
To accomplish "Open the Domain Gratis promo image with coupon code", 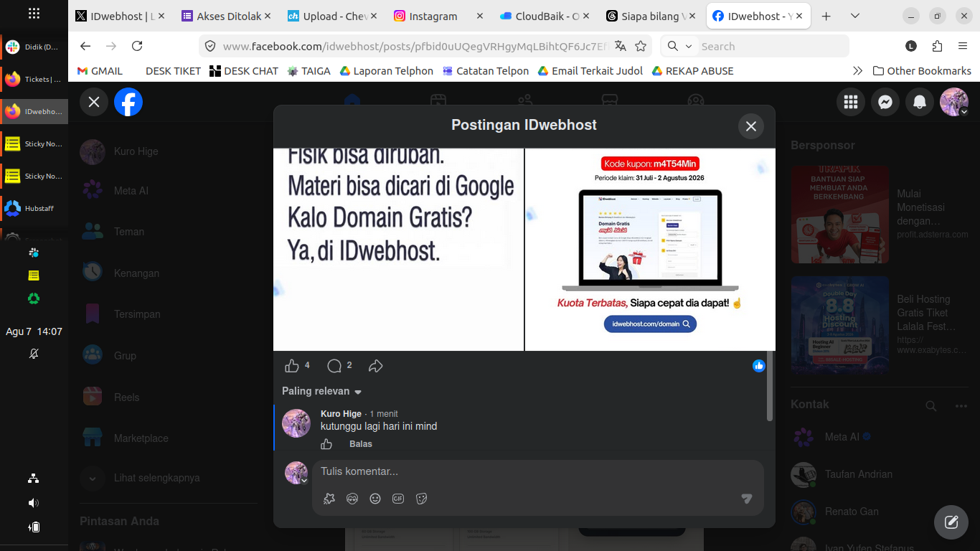I will coord(650,250).
